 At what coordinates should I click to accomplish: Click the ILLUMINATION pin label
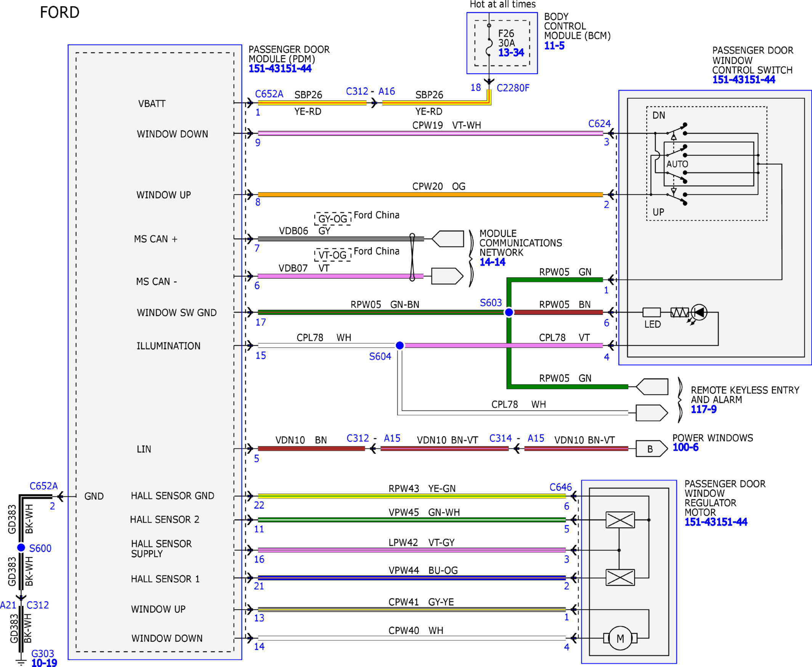pos(169,346)
